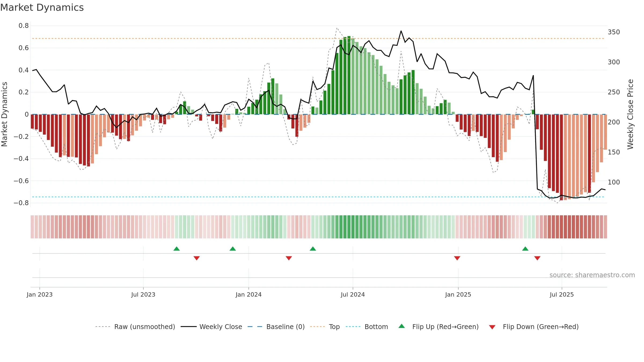Screen dimensions: 644x362
Task: Click the Jan 2023 axis label
Action: (40, 294)
